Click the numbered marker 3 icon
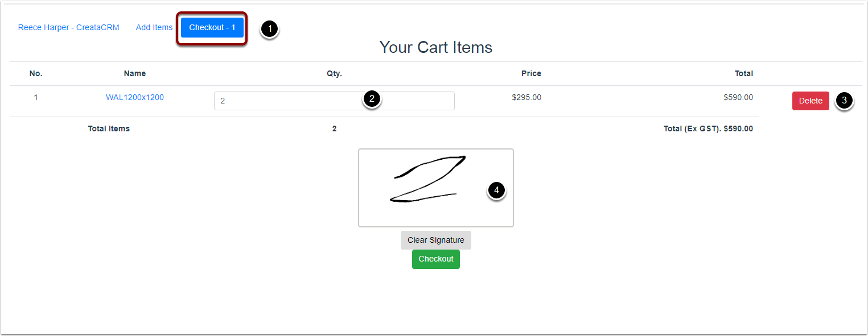The height and width of the screenshot is (336, 868). coord(844,101)
